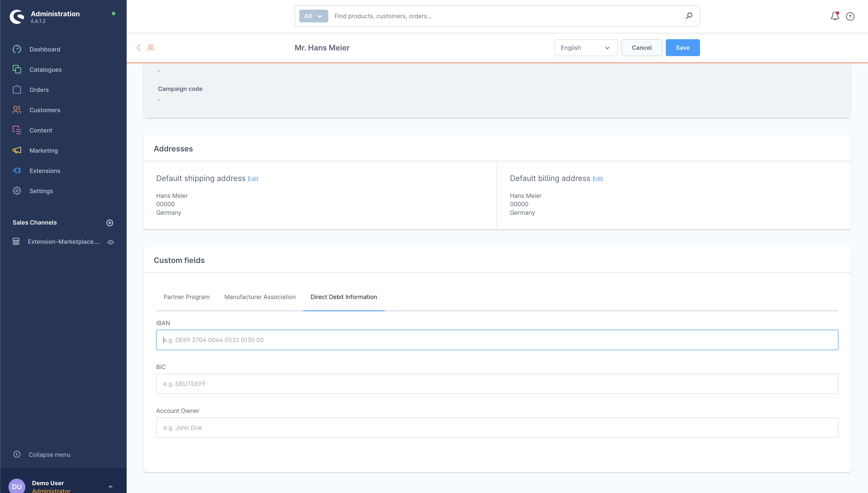Viewport: 868px width, 493px height.
Task: Switch to the Partner Program tab
Action: click(186, 297)
